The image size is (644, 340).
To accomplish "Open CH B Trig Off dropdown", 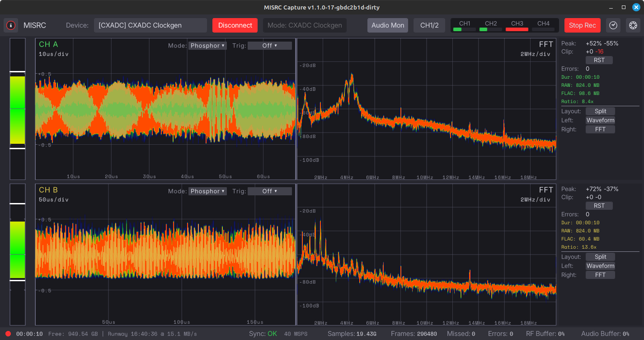I will point(270,191).
